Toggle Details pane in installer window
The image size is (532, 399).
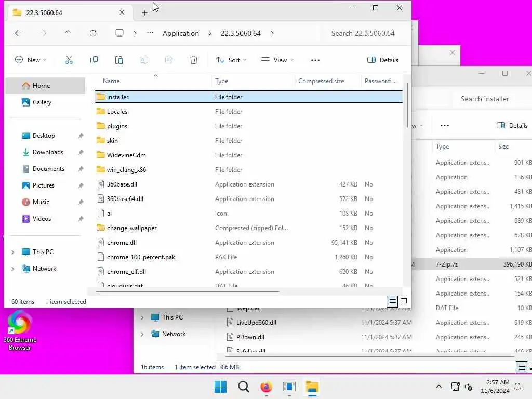pos(512,126)
